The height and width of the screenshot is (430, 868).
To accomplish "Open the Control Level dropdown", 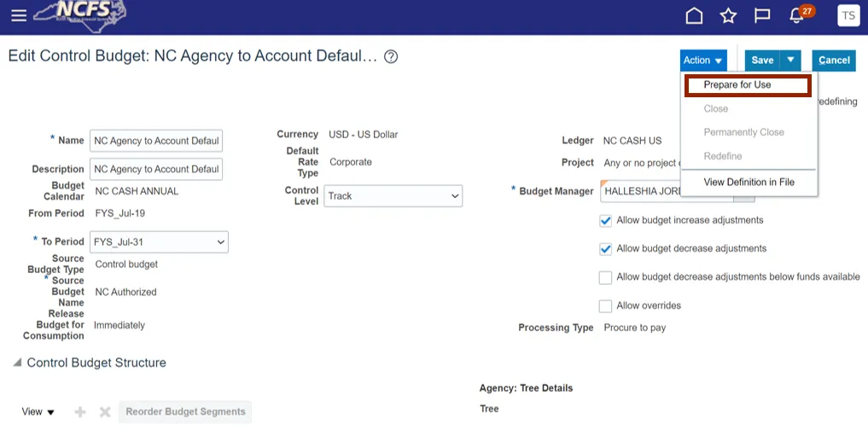I will click(393, 196).
